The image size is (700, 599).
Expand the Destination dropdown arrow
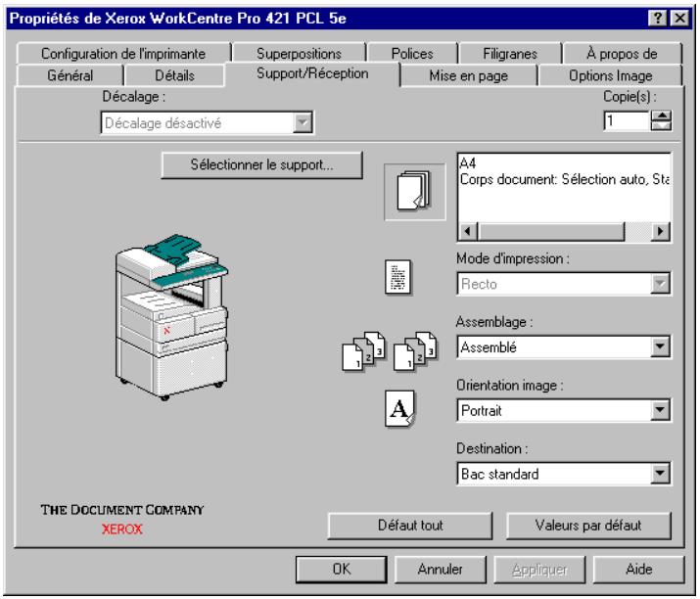(660, 474)
